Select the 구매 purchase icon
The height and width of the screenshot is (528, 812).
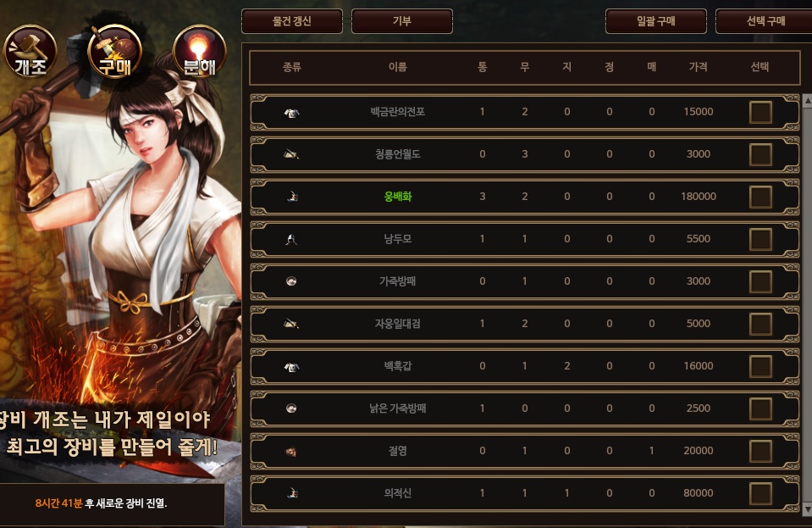tap(114, 52)
